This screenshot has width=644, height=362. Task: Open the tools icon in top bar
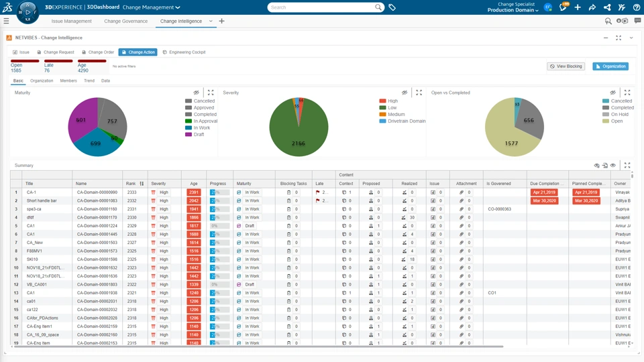click(621, 7)
